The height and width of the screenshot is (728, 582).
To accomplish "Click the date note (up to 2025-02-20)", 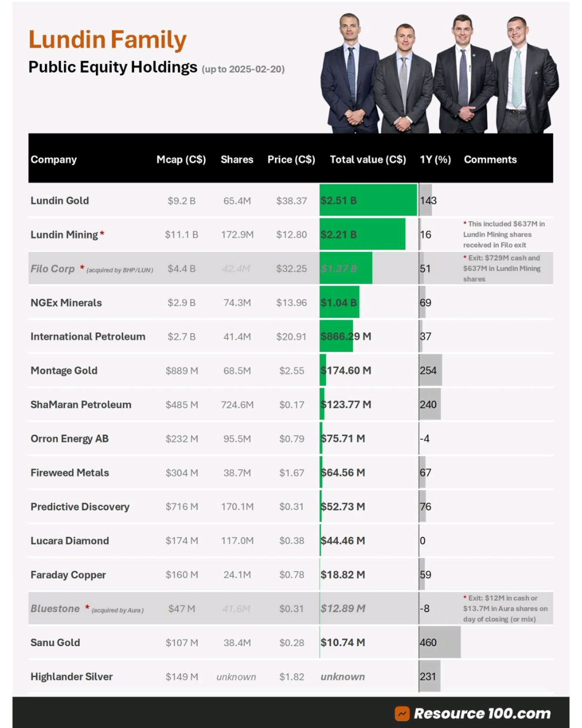I will pyautogui.click(x=243, y=69).
